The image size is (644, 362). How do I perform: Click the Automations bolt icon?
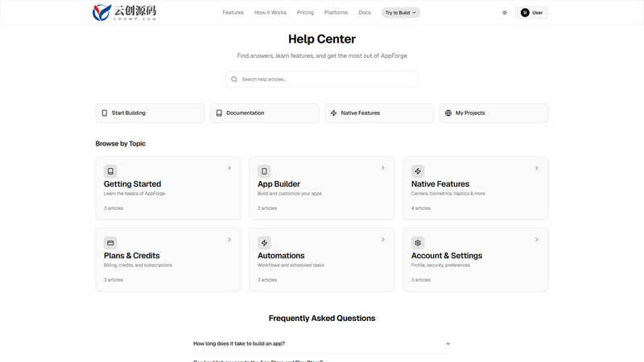pyautogui.click(x=264, y=243)
